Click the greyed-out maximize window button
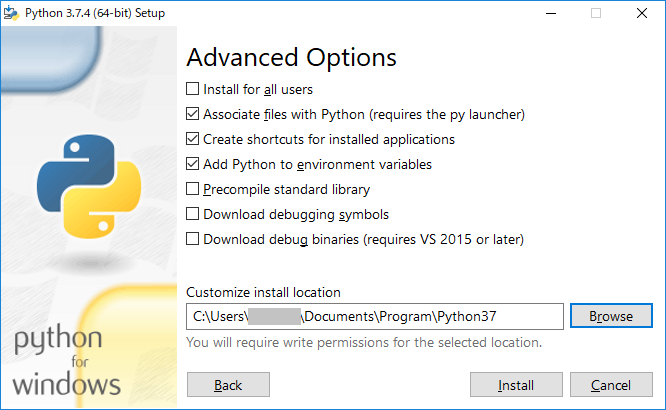Viewport: 666px width, 410px height. (x=596, y=13)
